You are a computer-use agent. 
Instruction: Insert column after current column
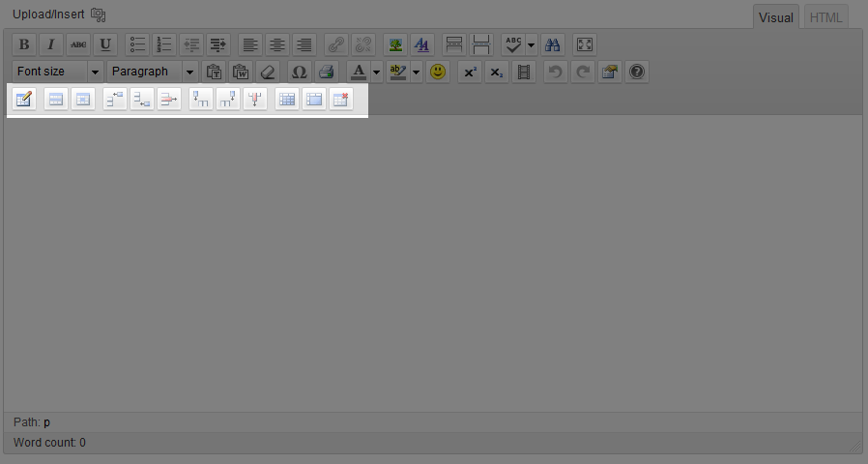tap(228, 99)
